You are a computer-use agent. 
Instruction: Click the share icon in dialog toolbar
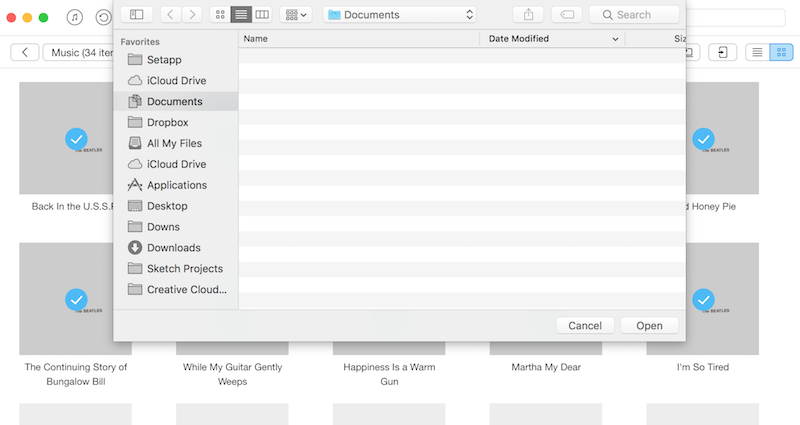coord(529,14)
